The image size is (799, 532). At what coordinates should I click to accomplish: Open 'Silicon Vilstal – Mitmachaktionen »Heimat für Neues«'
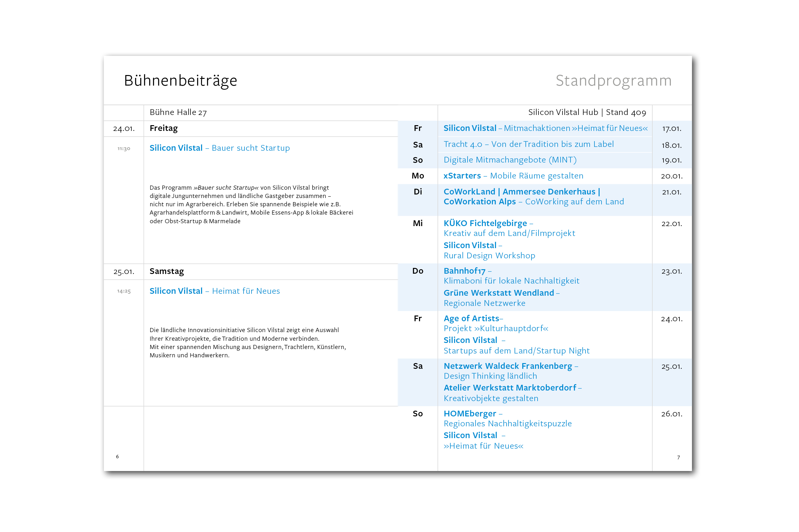click(545, 128)
